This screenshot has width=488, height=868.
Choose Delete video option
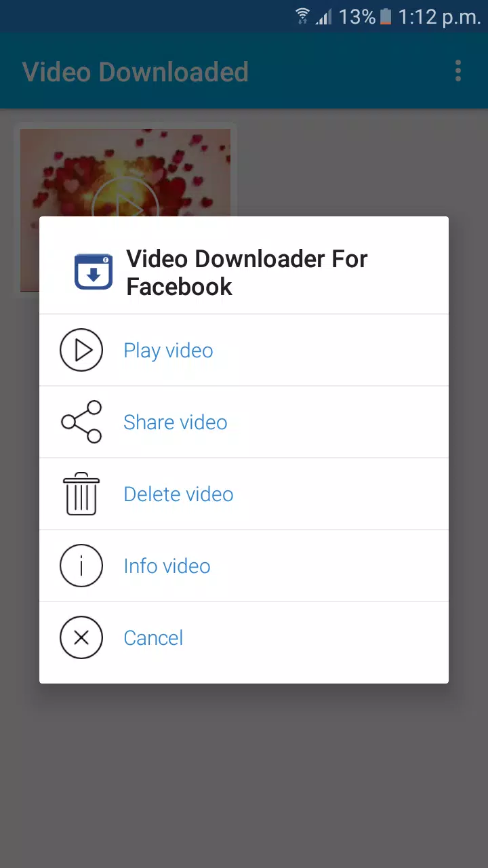tap(244, 494)
